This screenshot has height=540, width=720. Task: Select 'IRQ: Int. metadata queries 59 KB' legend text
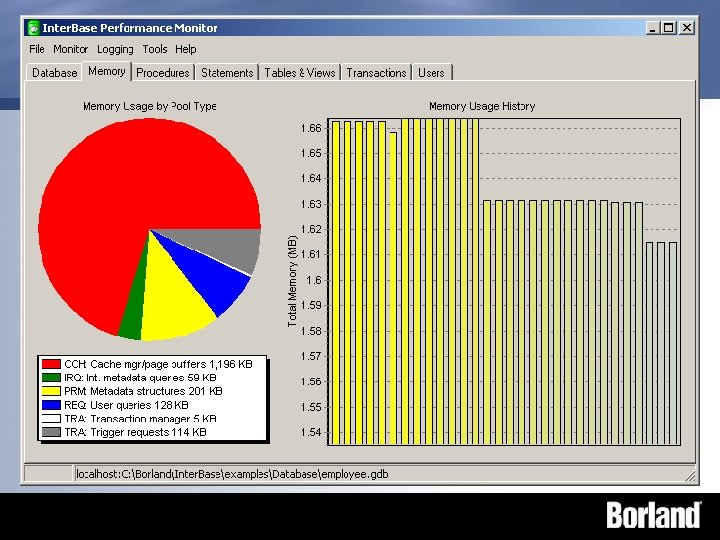pyautogui.click(x=140, y=377)
